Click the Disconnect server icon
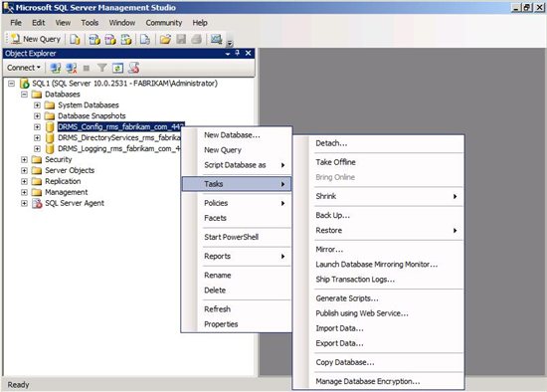The image size is (547, 392). click(72, 68)
